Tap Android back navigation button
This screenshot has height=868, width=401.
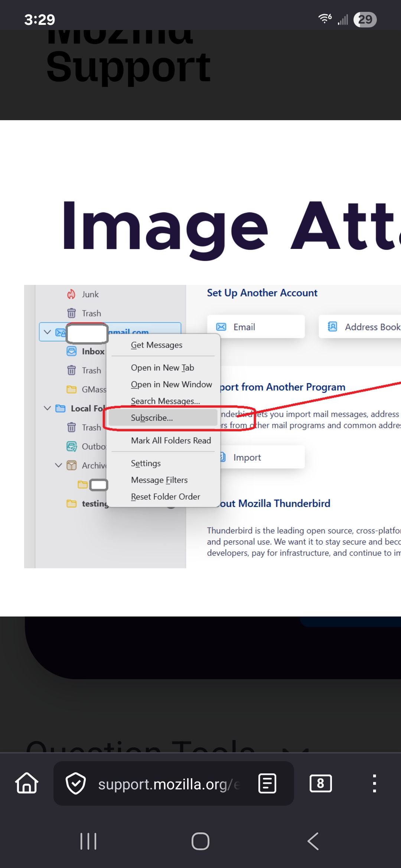pyautogui.click(x=313, y=841)
